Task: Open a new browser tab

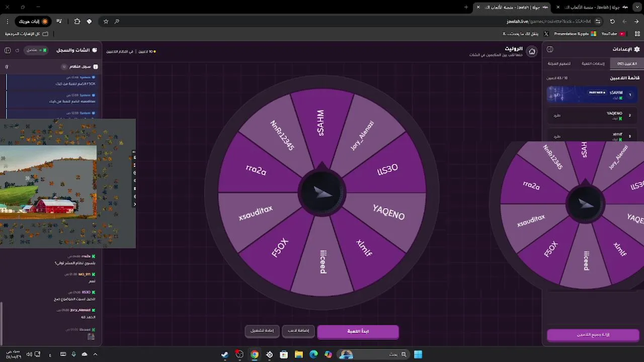Action: coord(466,7)
